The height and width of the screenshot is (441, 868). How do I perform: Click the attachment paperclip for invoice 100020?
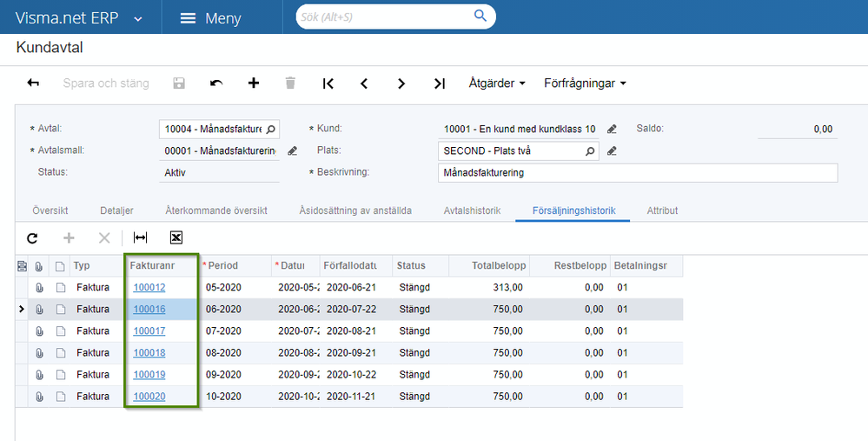(x=39, y=397)
